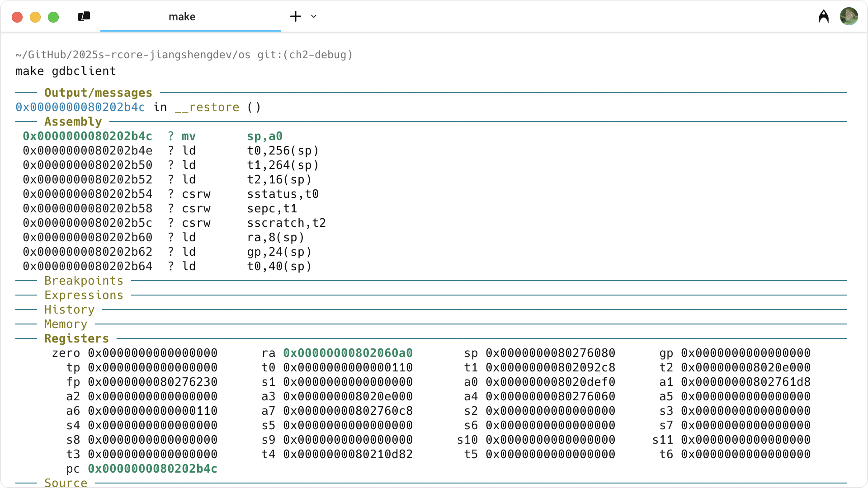Click the Breakpoints section header
The image size is (868, 488).
pos(84,281)
